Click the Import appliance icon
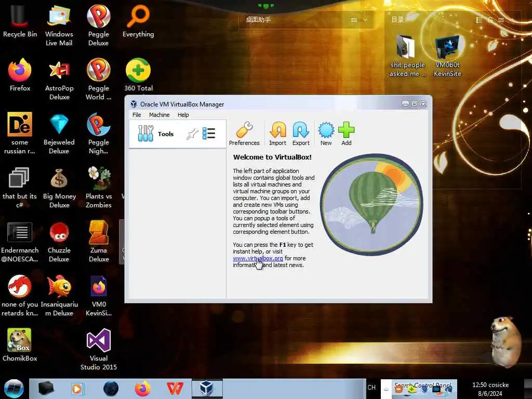 pyautogui.click(x=277, y=134)
